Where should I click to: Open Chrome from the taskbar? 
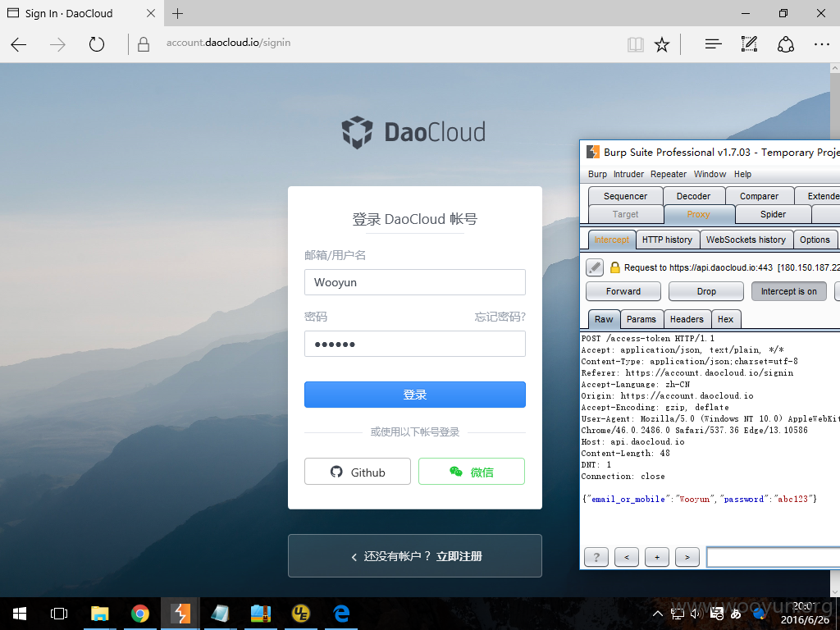coord(139,614)
